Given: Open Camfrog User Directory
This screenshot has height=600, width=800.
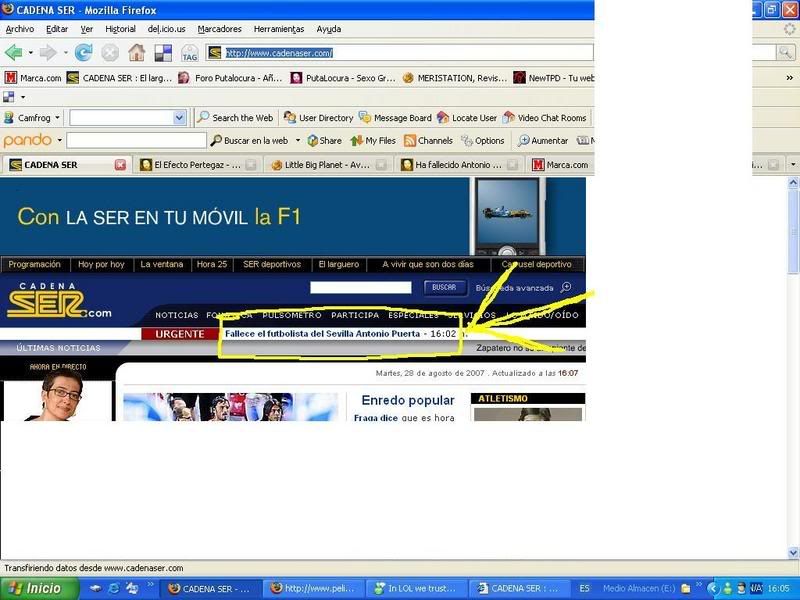Looking at the screenshot, I should 319,118.
